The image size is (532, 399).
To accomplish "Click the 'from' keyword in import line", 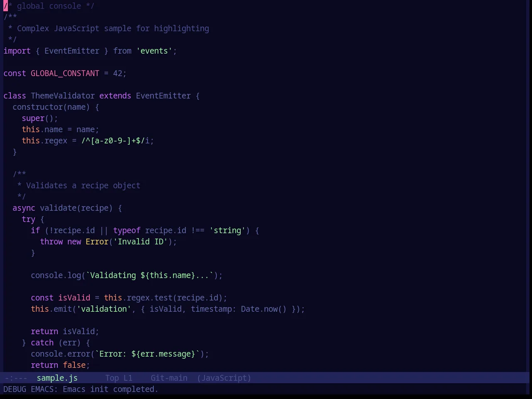I will 122,51.
